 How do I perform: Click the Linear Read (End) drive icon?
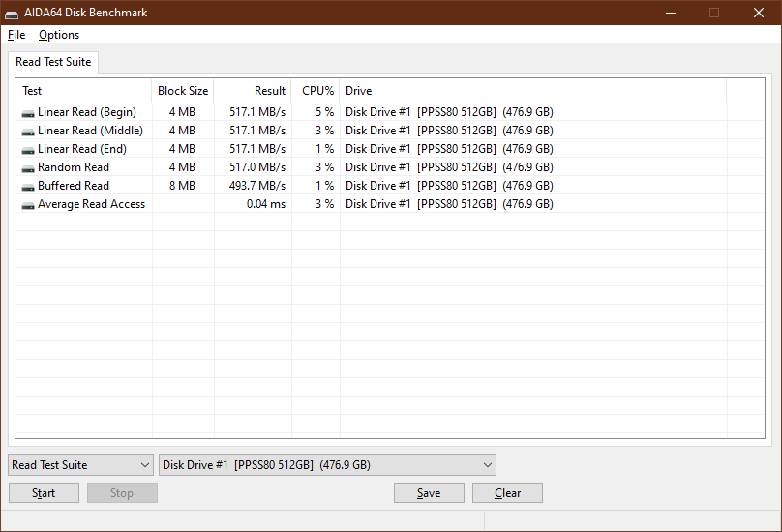click(28, 151)
